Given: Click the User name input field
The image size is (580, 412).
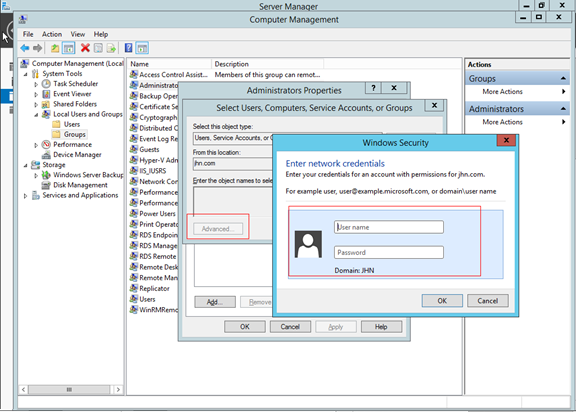Looking at the screenshot, I should click(389, 227).
